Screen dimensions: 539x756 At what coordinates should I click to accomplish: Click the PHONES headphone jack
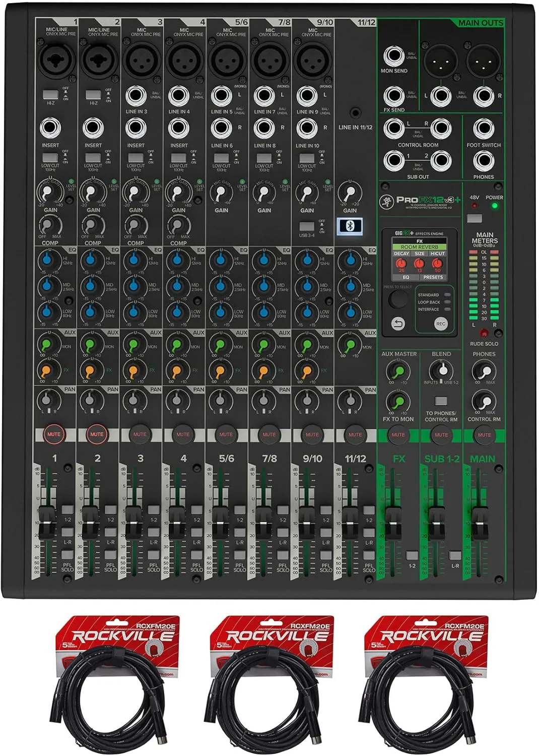coord(484,161)
